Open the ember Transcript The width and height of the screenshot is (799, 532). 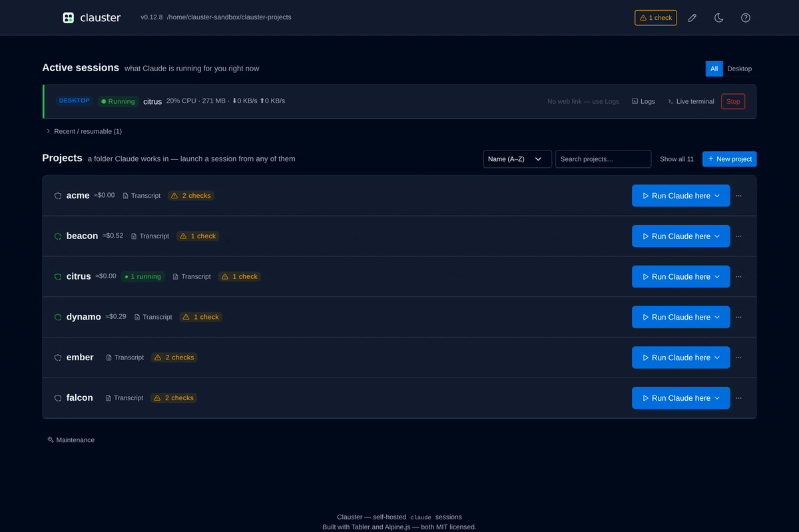click(125, 358)
